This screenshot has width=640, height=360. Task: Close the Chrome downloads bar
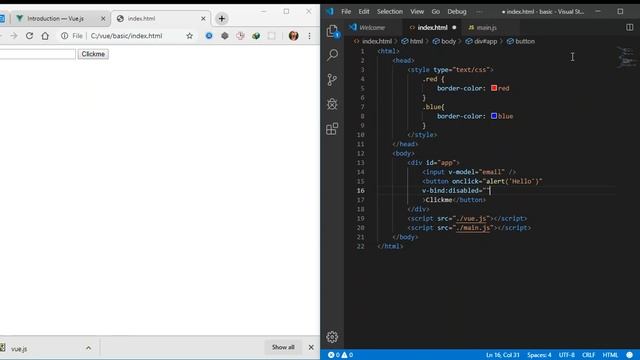(x=311, y=347)
